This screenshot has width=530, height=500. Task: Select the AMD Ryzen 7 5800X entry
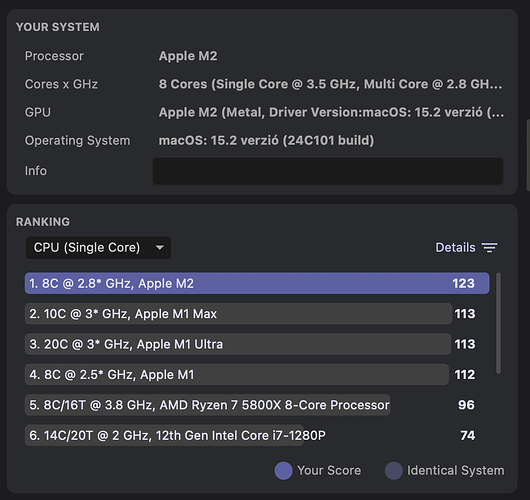(x=252, y=405)
